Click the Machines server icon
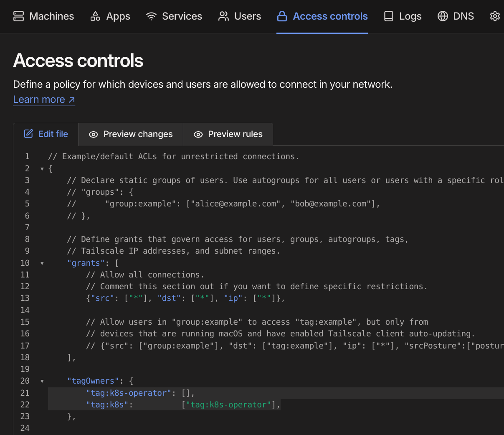This screenshot has width=504, height=435. (19, 16)
